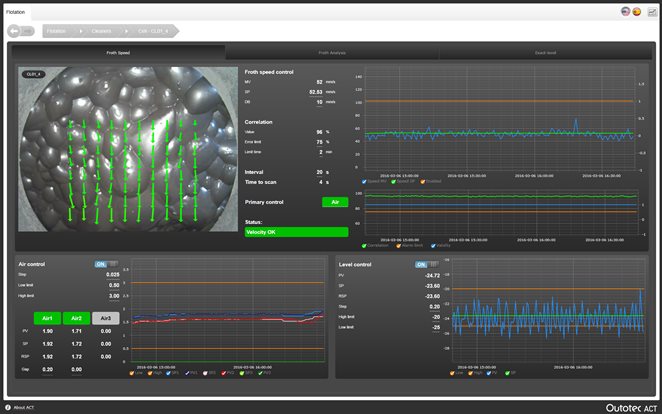662x414 pixels.
Task: Switch language with the Spanish flag icon
Action: 636,12
